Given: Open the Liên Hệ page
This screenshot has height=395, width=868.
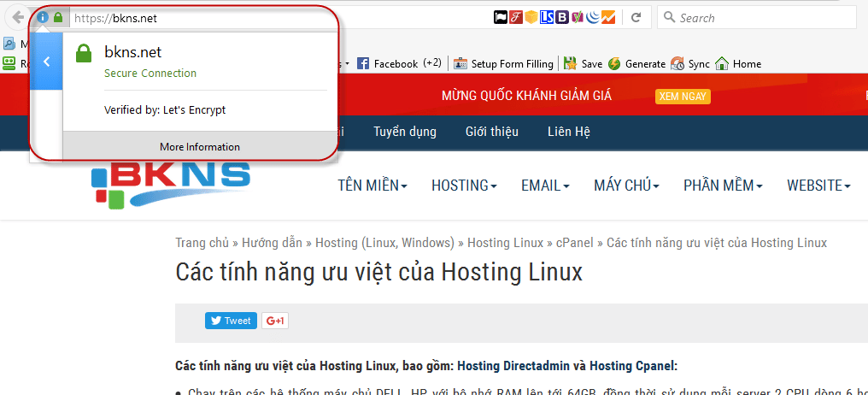Looking at the screenshot, I should click(568, 132).
